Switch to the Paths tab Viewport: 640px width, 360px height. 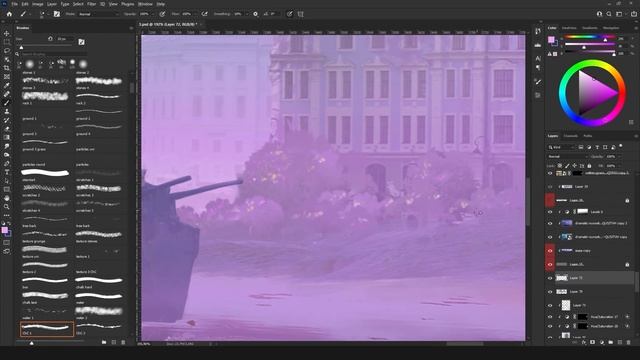coord(588,136)
